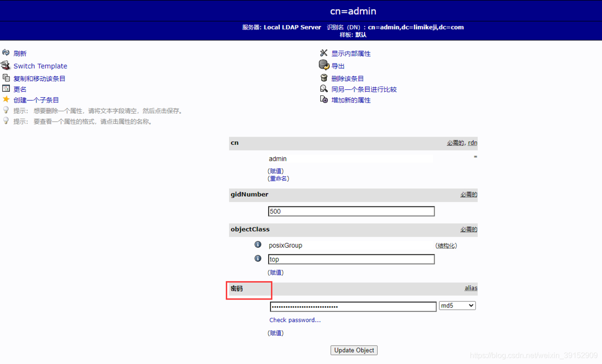
Task: Click the 必需的, rdn hint on cn row
Action: click(462, 143)
